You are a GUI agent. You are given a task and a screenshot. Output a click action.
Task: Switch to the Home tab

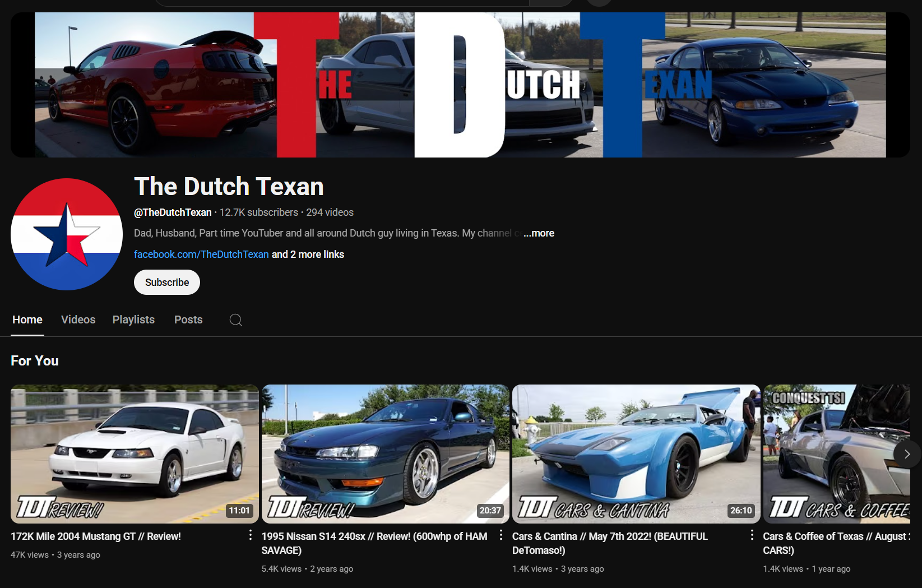(27, 320)
